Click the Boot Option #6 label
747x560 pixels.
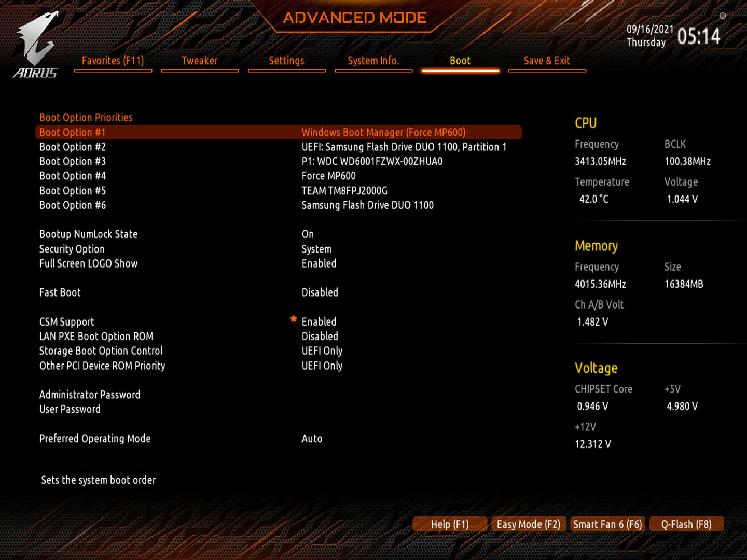tap(73, 205)
